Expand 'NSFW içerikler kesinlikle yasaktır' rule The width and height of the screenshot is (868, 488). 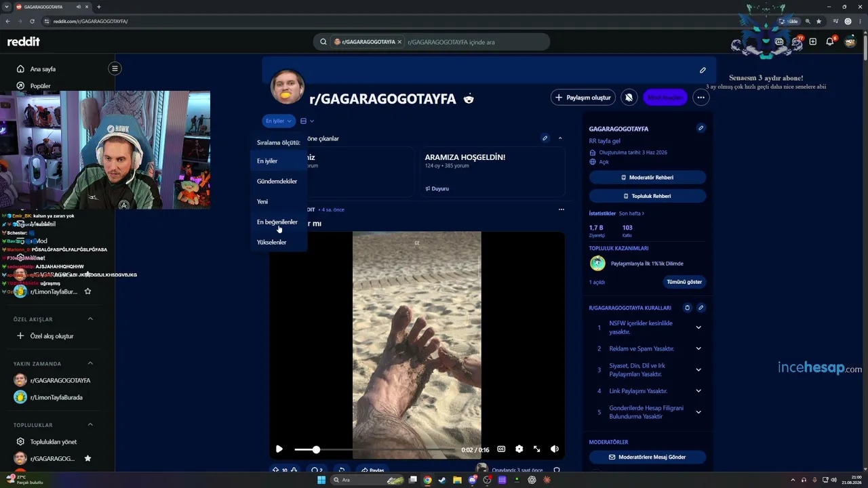click(x=698, y=327)
